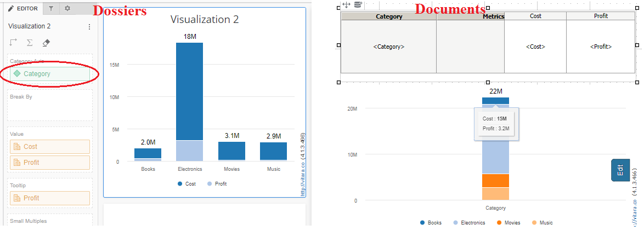
Task: Select the Cost metric in the Value zone
Action: (50, 147)
